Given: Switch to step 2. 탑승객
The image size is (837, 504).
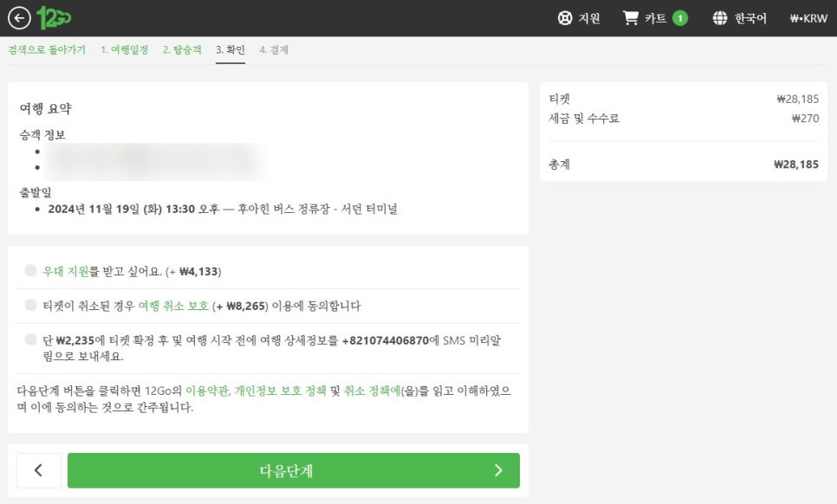Looking at the screenshot, I should 182,49.
